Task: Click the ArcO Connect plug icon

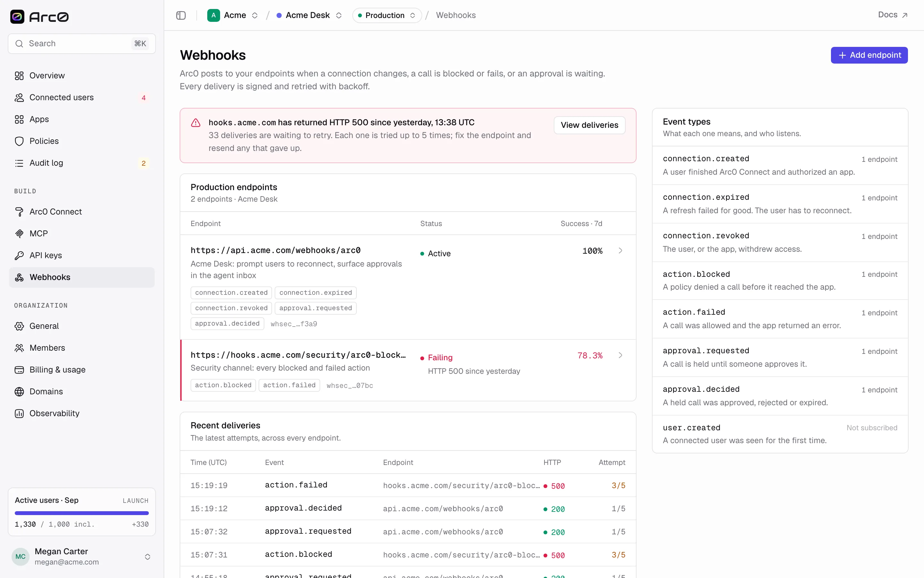Action: pos(19,212)
